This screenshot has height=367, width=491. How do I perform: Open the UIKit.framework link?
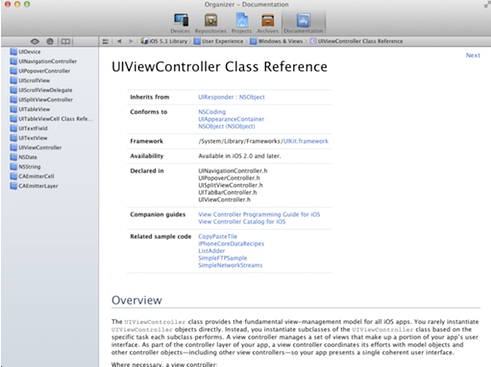(306, 141)
